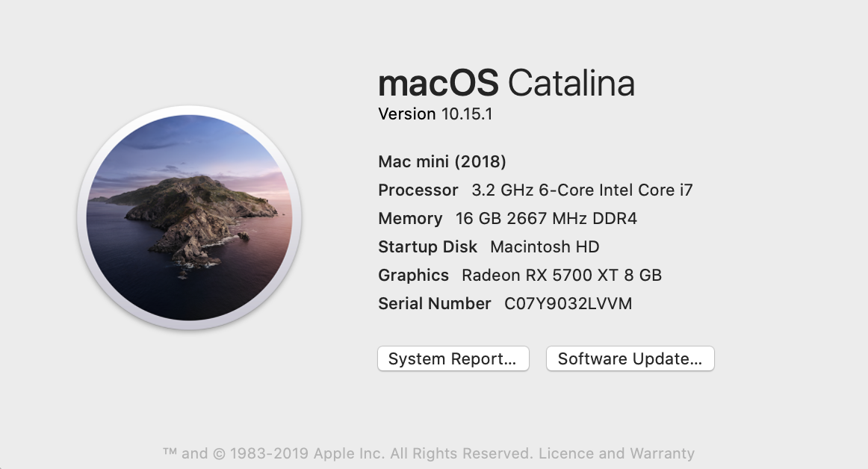The width and height of the screenshot is (868, 469).
Task: Click the Memory label
Action: coord(410,218)
